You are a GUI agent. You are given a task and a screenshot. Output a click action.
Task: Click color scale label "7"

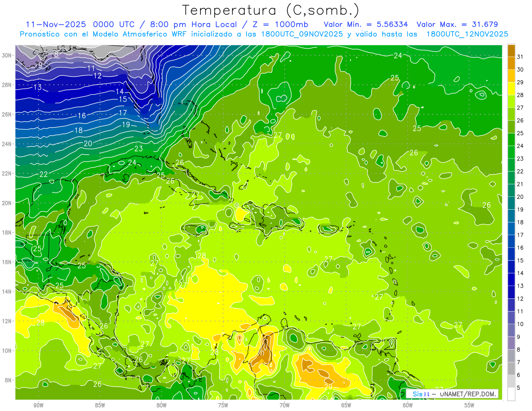(519, 362)
